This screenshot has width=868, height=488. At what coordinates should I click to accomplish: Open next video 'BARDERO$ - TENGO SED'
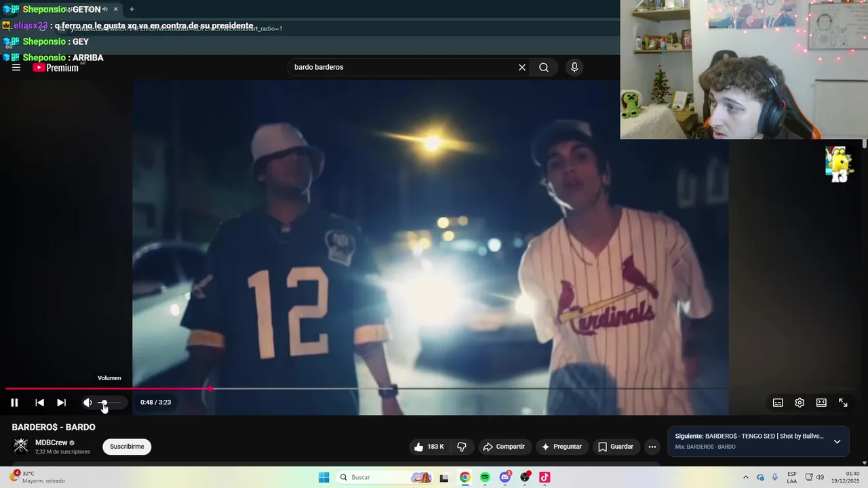coord(764,436)
